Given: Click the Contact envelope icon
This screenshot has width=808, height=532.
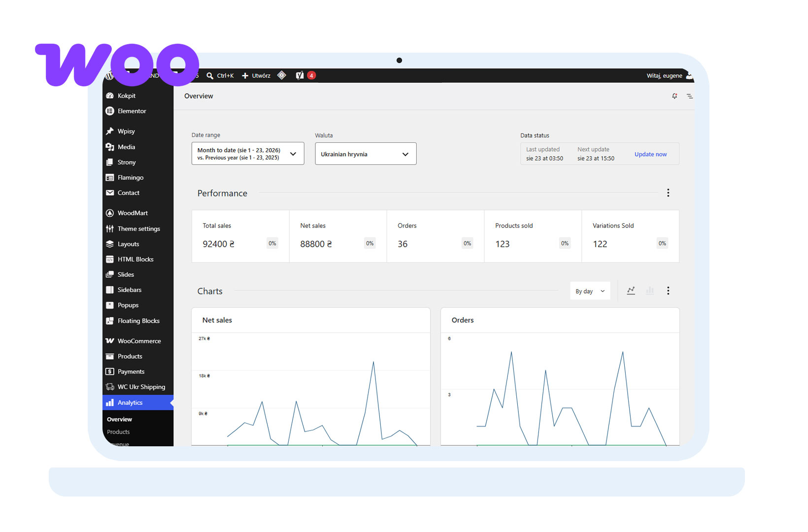Looking at the screenshot, I should pos(110,193).
